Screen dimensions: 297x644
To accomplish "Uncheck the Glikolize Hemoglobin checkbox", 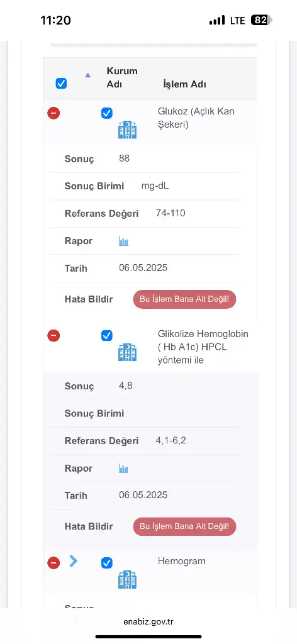I will (107, 336).
